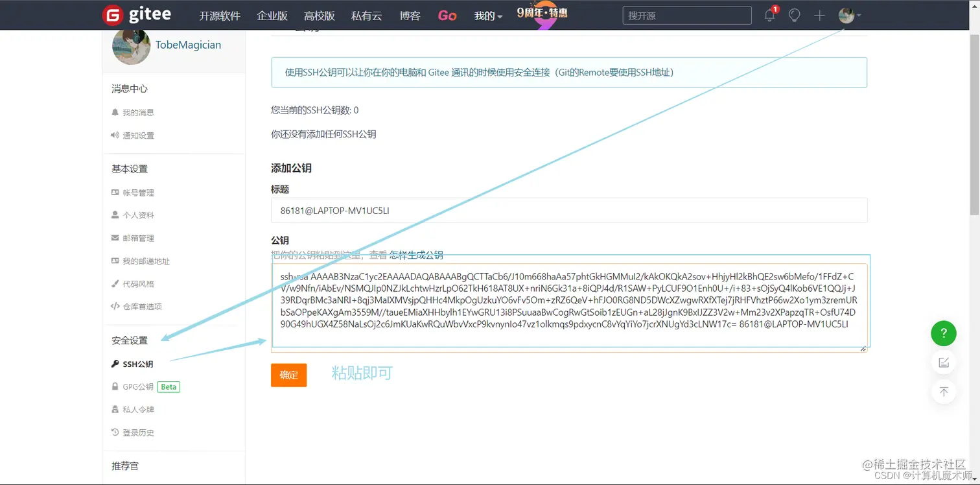The width and height of the screenshot is (980, 485).
Task: View 登录历史 in security settings
Action: click(x=137, y=432)
